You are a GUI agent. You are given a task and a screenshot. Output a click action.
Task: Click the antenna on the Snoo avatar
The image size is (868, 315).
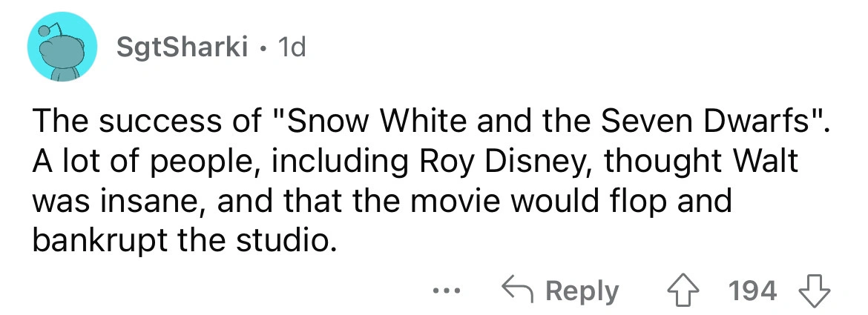point(45,31)
